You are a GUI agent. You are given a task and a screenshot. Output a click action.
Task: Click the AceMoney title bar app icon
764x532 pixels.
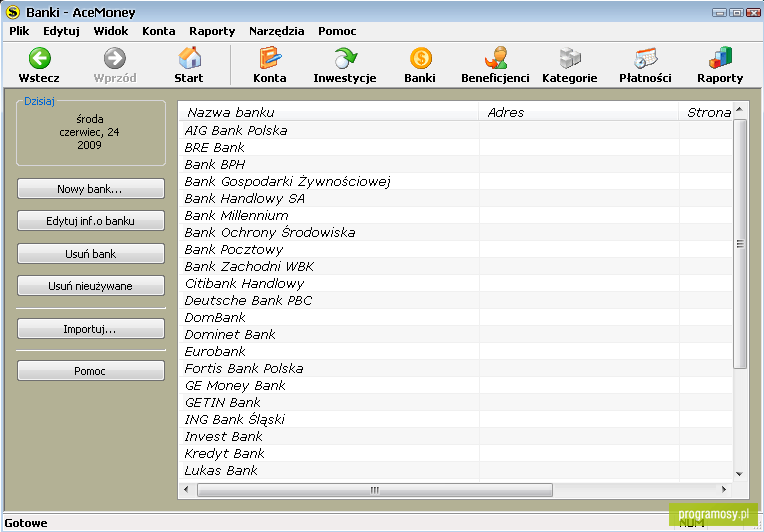point(13,12)
